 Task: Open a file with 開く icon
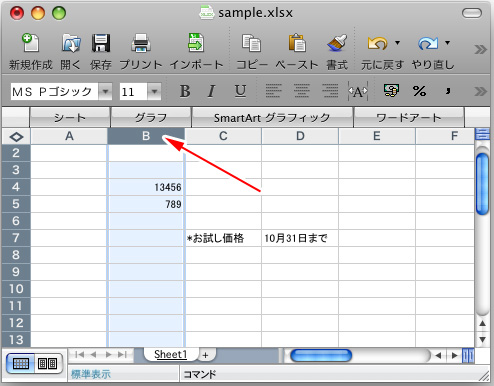point(71,43)
